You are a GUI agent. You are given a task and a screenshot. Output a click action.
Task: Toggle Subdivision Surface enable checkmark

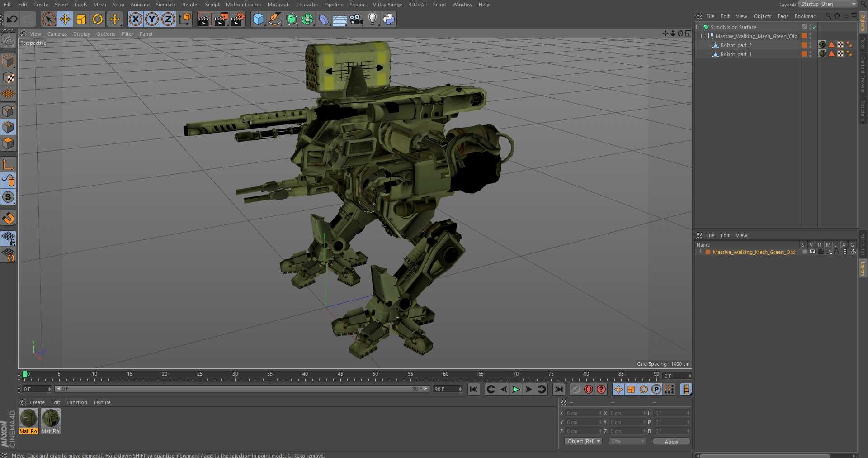(815, 27)
